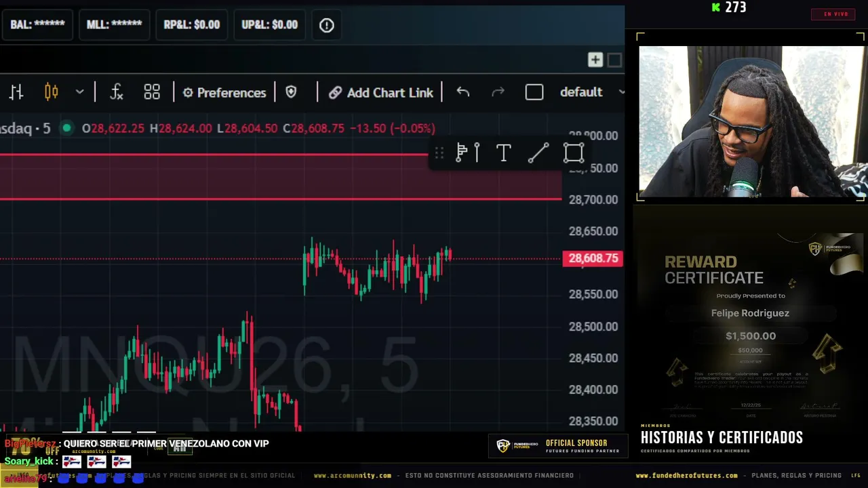Click the 28,700.00 price axis label

(x=593, y=199)
